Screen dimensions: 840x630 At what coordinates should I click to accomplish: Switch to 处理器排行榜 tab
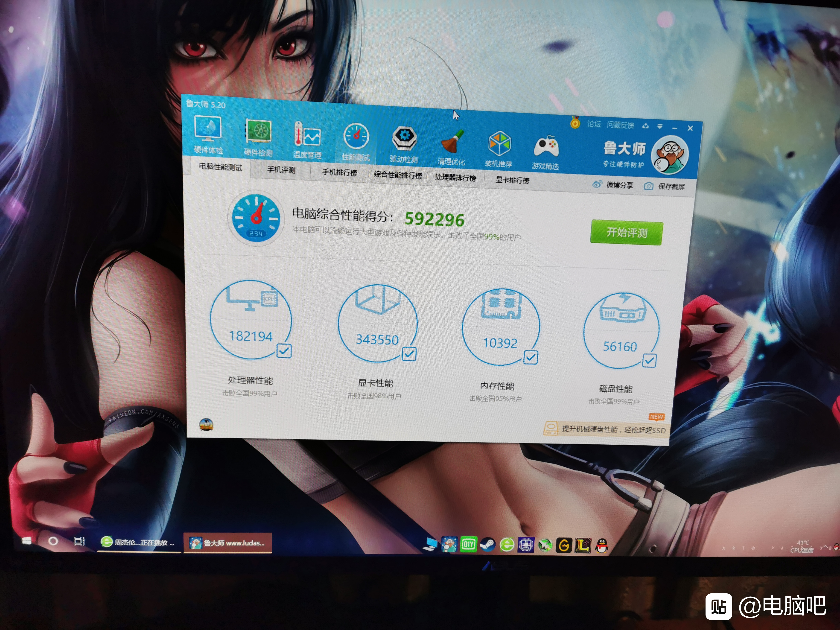pyautogui.click(x=455, y=177)
